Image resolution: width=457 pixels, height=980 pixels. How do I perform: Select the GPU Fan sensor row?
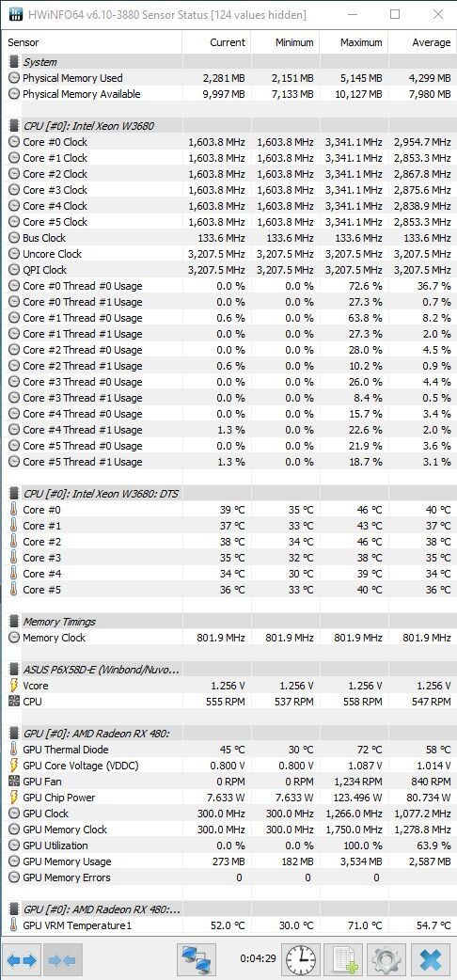coord(228,782)
